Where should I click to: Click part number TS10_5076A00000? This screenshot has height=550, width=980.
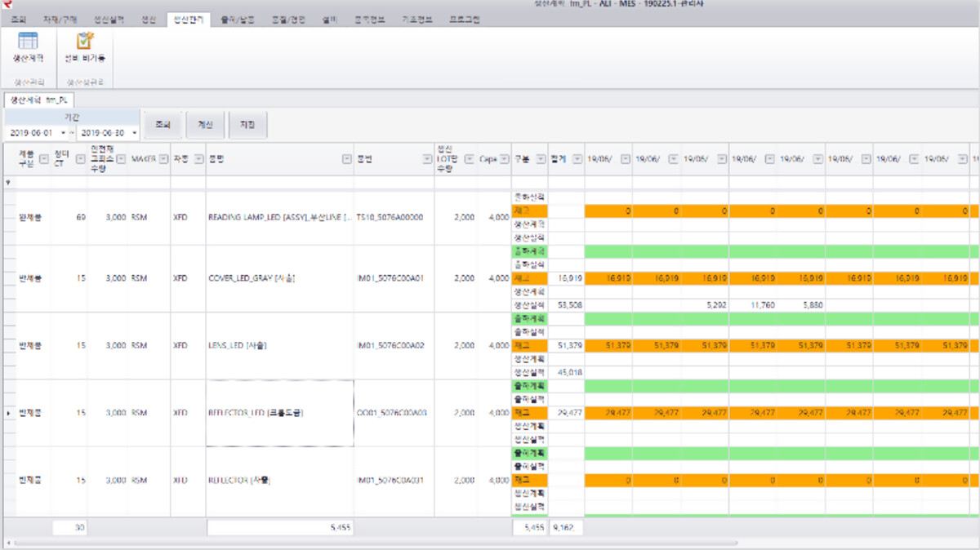tap(390, 218)
